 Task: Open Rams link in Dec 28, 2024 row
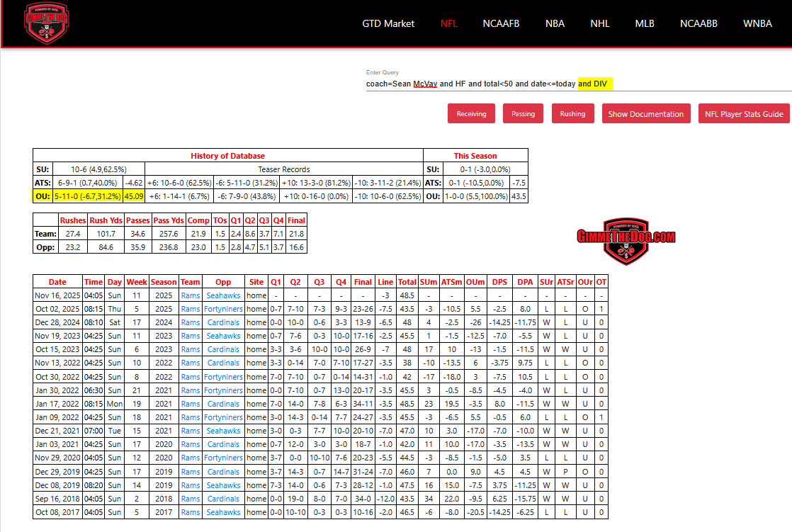(191, 322)
